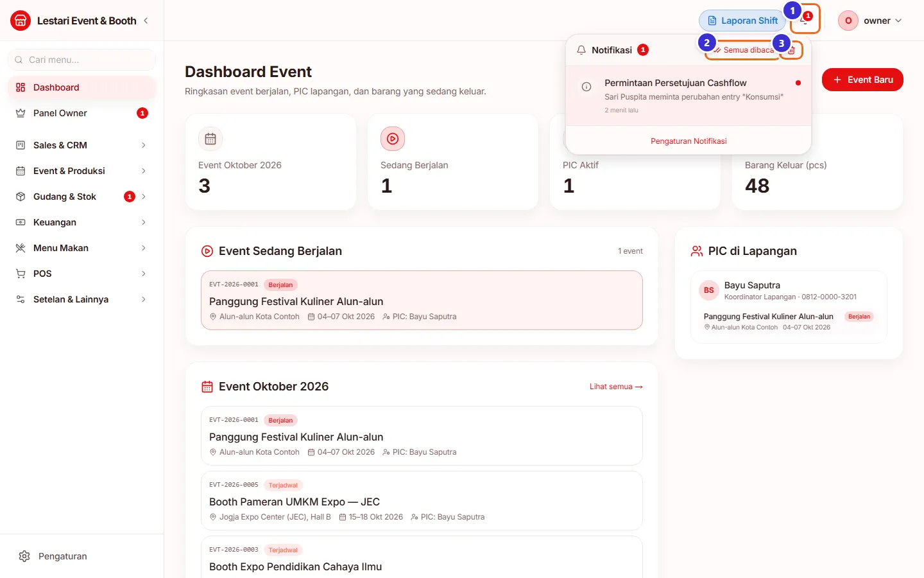Open Menu Makan via its utensils icon
This screenshot has height=578, width=924.
(21, 248)
